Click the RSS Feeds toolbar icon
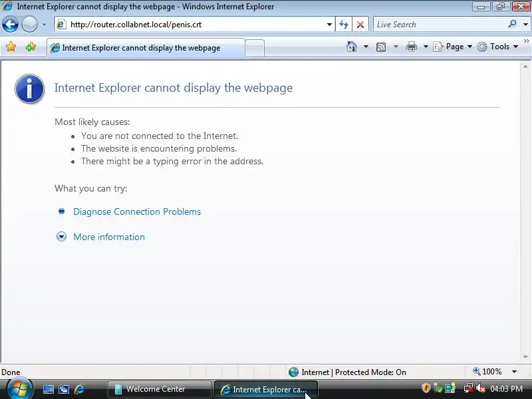532x399 pixels. point(381,47)
